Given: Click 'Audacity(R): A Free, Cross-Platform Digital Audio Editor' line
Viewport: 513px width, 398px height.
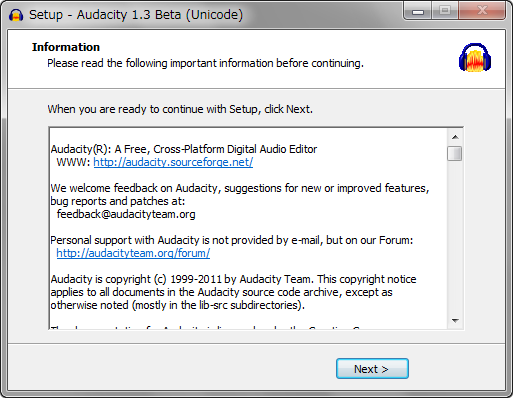Looking at the screenshot, I should coord(184,149).
